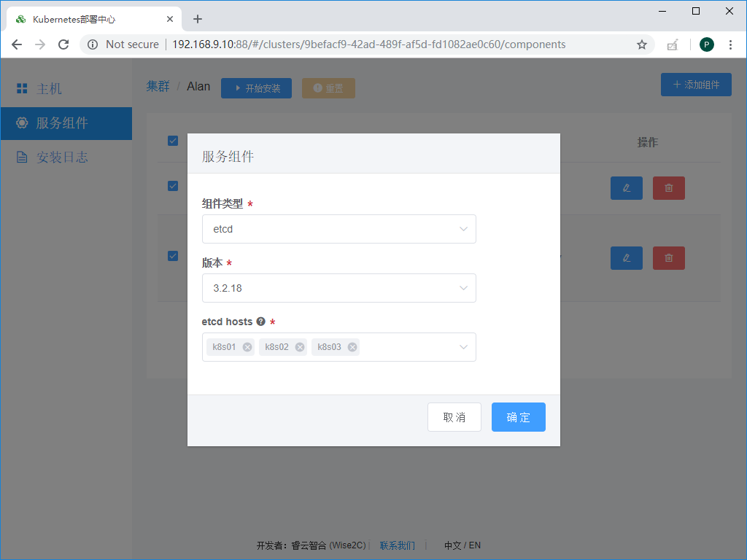Expand the etcd hosts selection dropdown

(463, 346)
